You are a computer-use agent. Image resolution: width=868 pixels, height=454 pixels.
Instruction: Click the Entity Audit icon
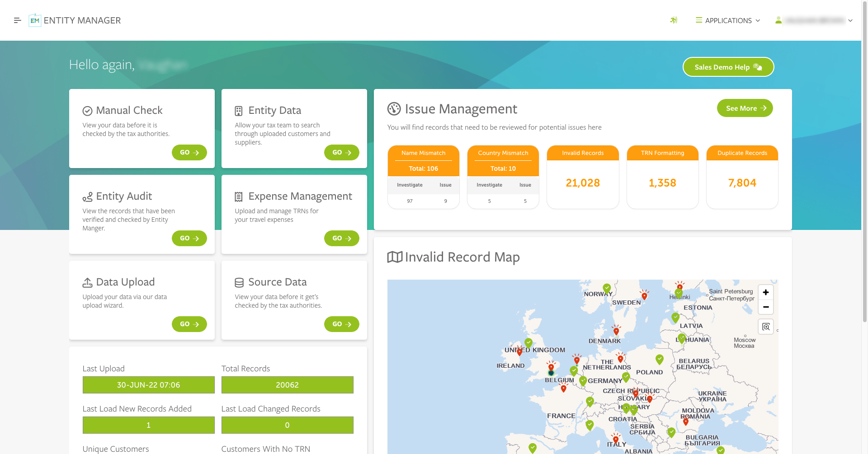coord(88,197)
